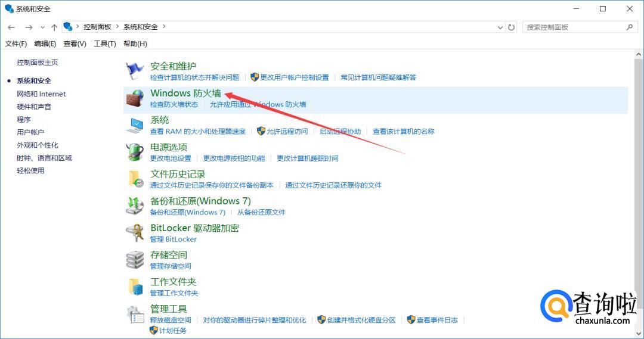Screen dimensions: 644x339
Task: Open the 电源选项 battery icon
Action: [x=134, y=152]
